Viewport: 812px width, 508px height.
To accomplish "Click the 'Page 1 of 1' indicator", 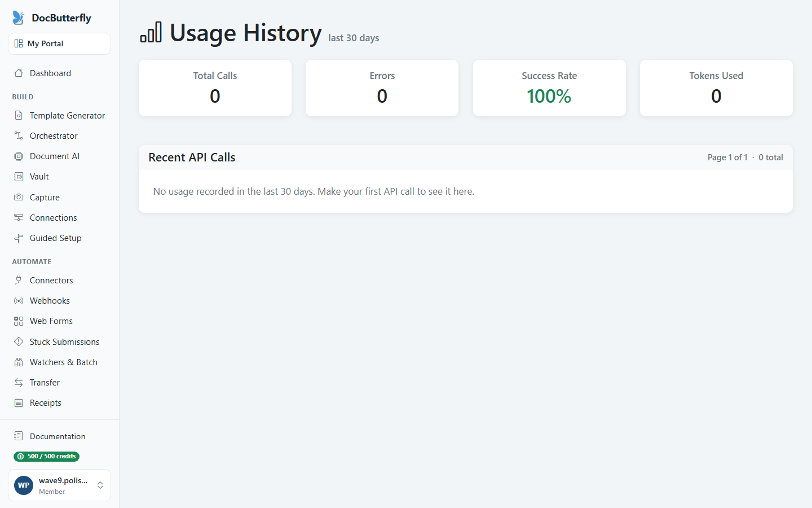I will [x=727, y=157].
